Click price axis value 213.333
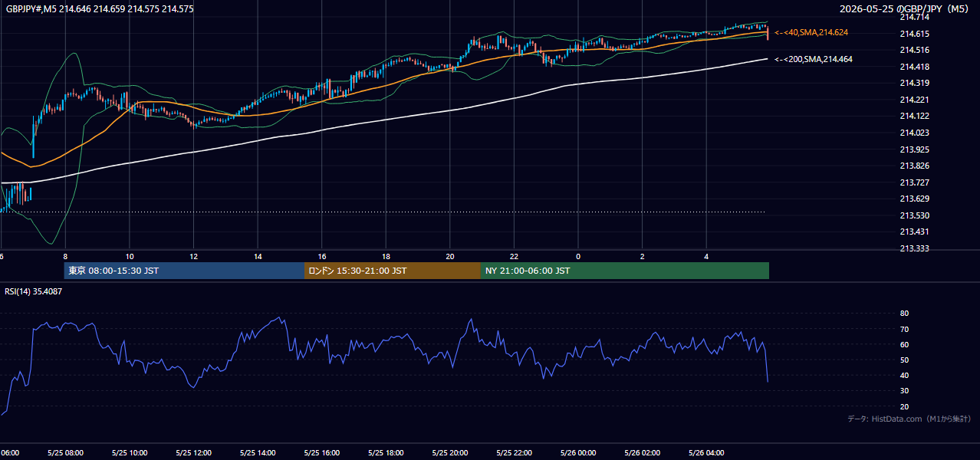The width and height of the screenshot is (980, 460). point(914,248)
